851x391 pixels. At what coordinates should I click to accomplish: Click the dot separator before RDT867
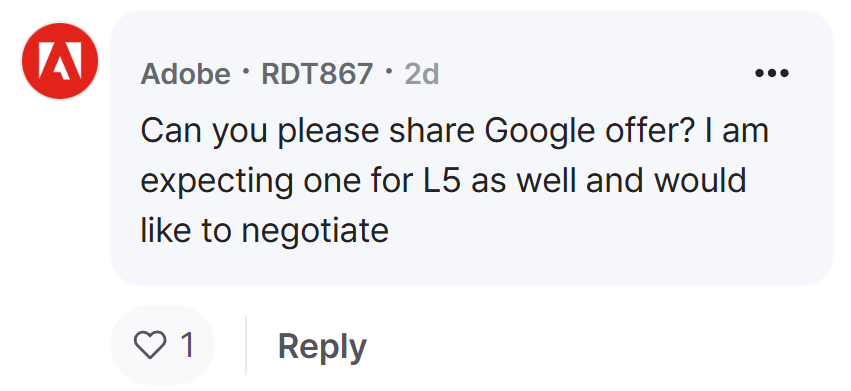[x=246, y=71]
